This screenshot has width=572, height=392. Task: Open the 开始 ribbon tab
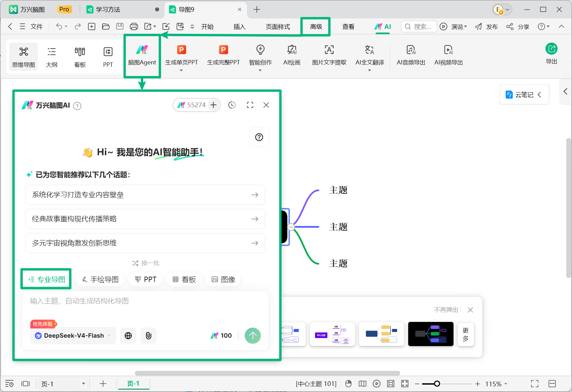pyautogui.click(x=207, y=26)
